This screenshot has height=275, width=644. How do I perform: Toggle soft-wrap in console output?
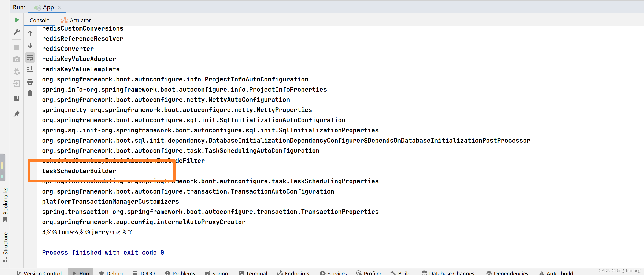[x=30, y=58]
